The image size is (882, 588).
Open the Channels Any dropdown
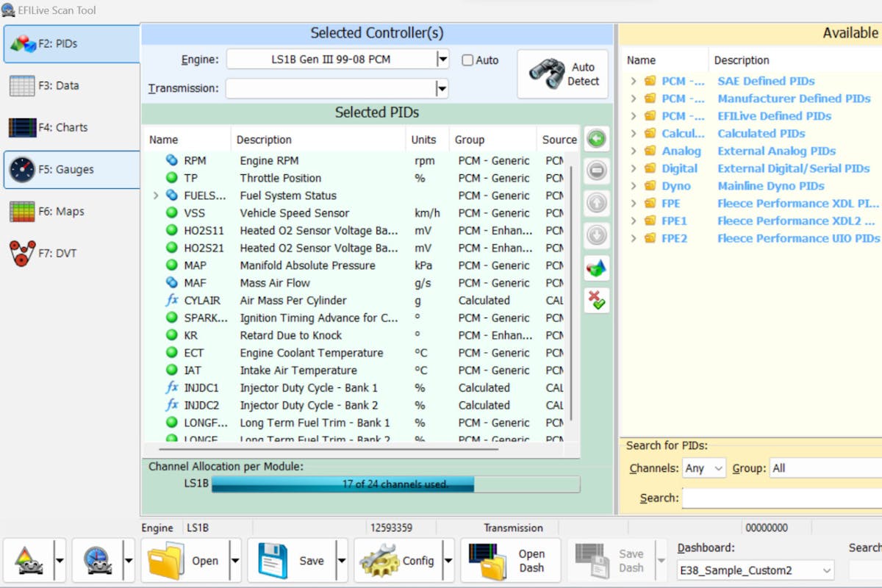click(x=704, y=468)
